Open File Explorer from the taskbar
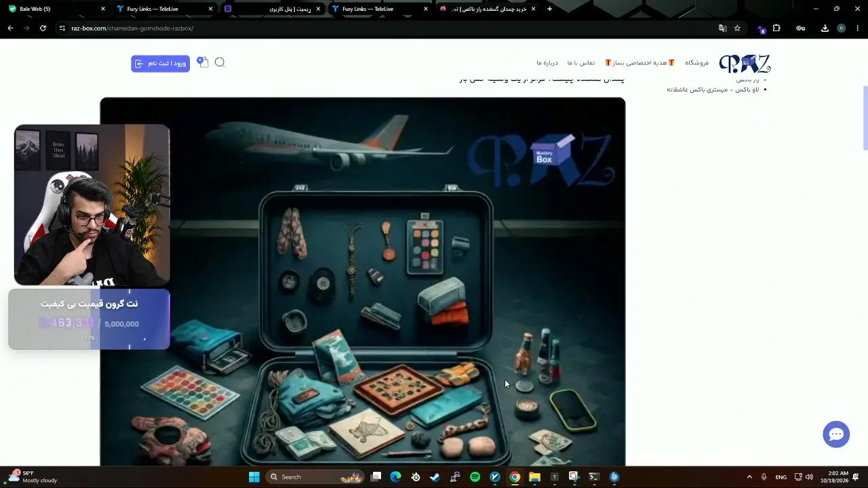868x488 pixels. (534, 477)
